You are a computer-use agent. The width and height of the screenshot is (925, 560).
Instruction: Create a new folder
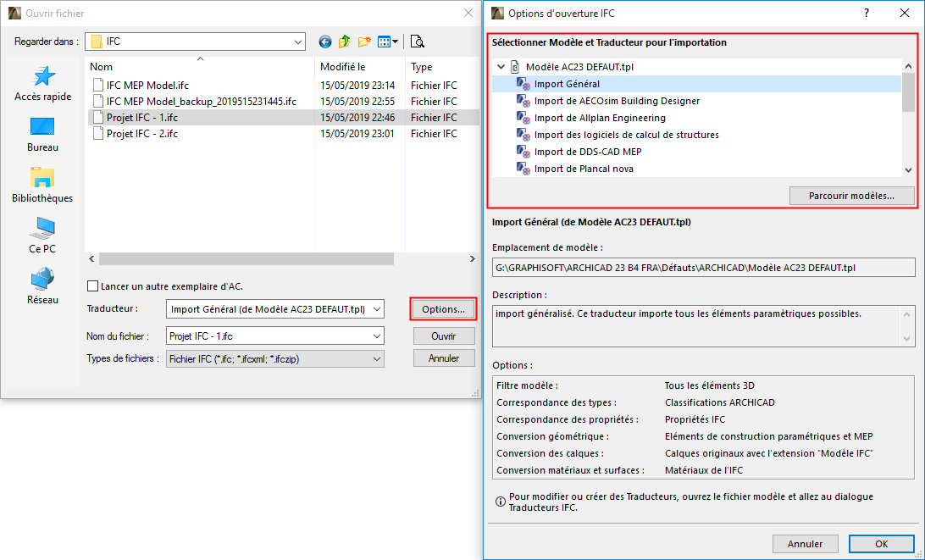pos(364,42)
